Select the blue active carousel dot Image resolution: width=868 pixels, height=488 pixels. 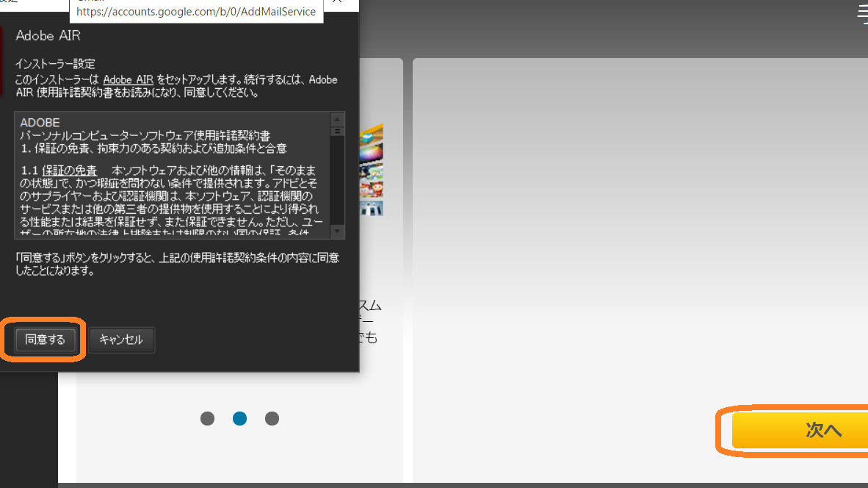239,419
